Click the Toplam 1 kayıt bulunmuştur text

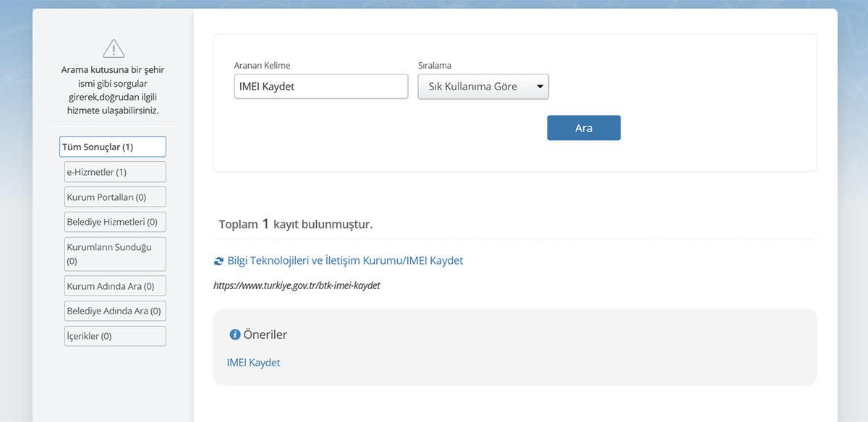pyautogui.click(x=296, y=224)
